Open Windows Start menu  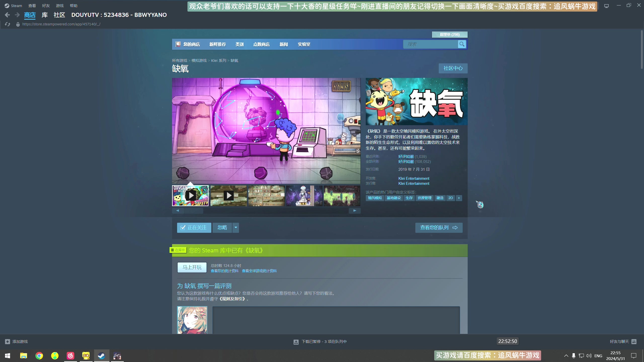point(8,356)
